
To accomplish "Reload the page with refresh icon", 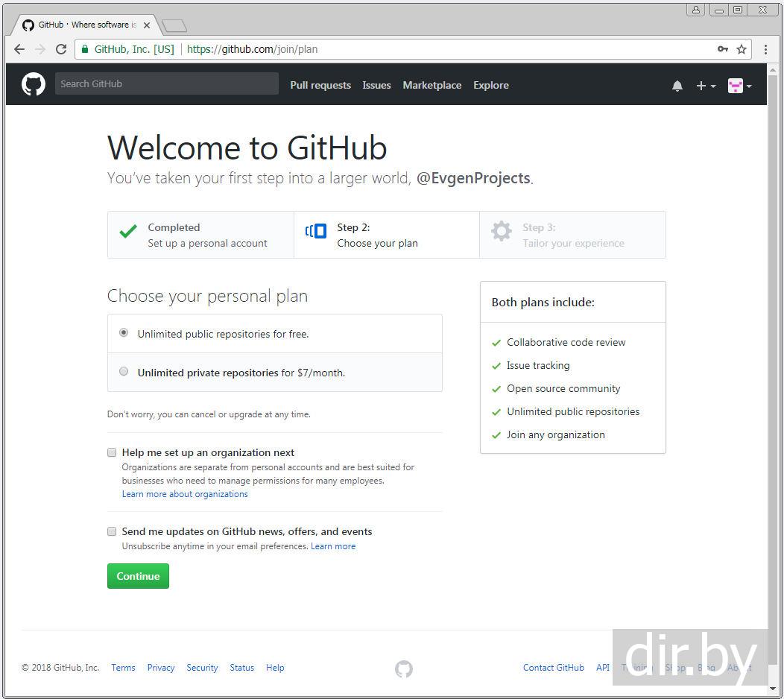I will (61, 49).
